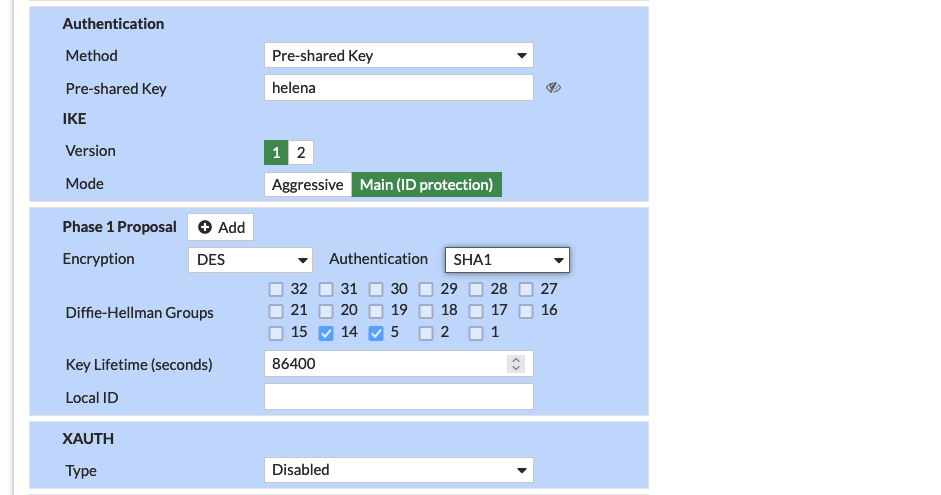Viewport: 941px width, 495px height.
Task: Select Aggressive mode
Action: 308,185
